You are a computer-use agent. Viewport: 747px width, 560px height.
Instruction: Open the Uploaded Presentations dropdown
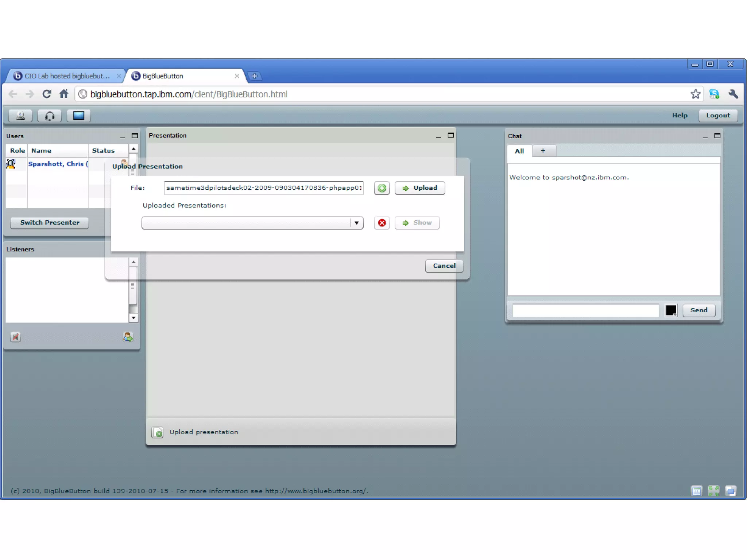356,223
